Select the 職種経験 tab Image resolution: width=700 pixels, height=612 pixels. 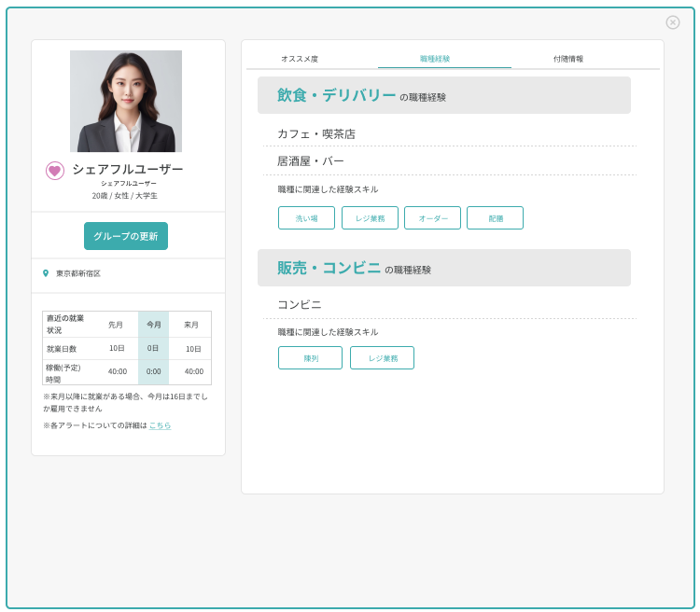pos(435,59)
